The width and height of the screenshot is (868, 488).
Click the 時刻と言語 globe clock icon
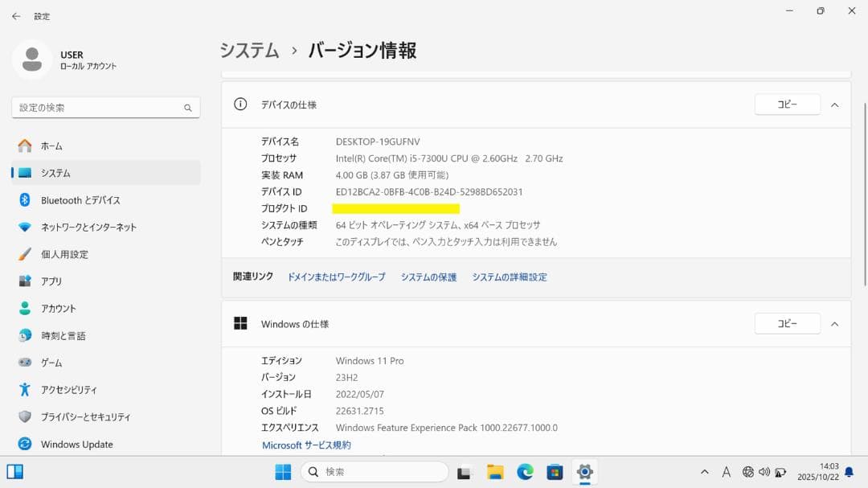click(25, 336)
